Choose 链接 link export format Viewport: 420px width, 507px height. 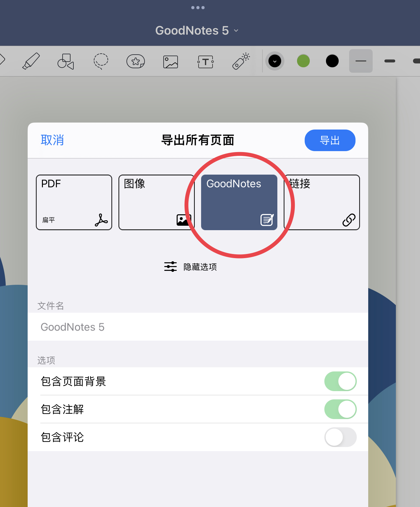(x=322, y=202)
